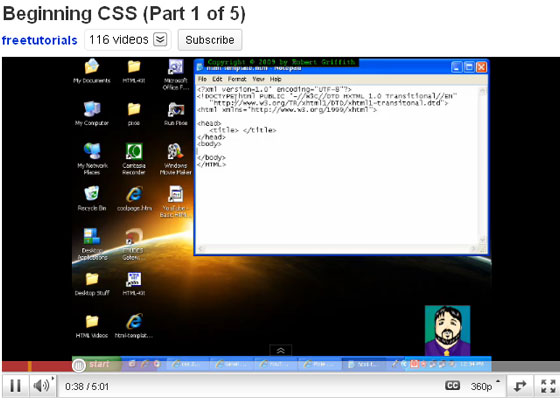Launch the Run Pixie shortcut

176,113
